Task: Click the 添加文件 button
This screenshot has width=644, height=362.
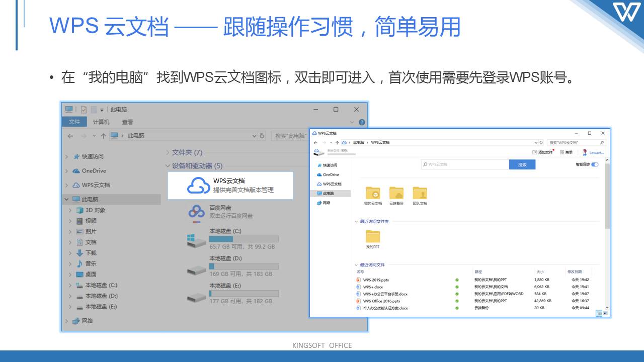Action: coord(543,152)
